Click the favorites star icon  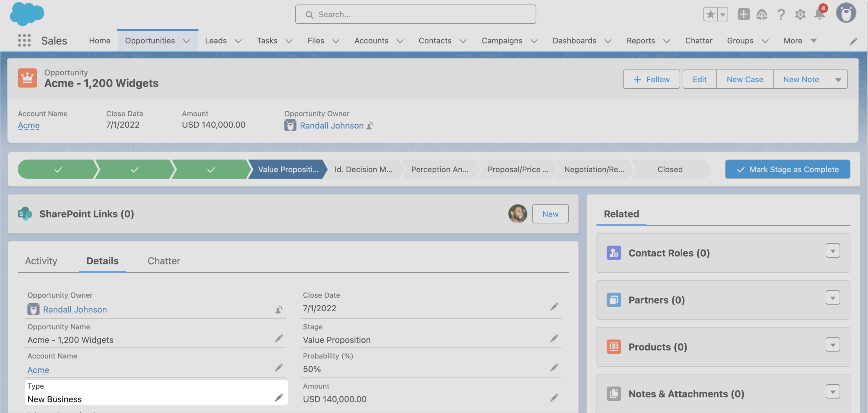[x=711, y=14]
